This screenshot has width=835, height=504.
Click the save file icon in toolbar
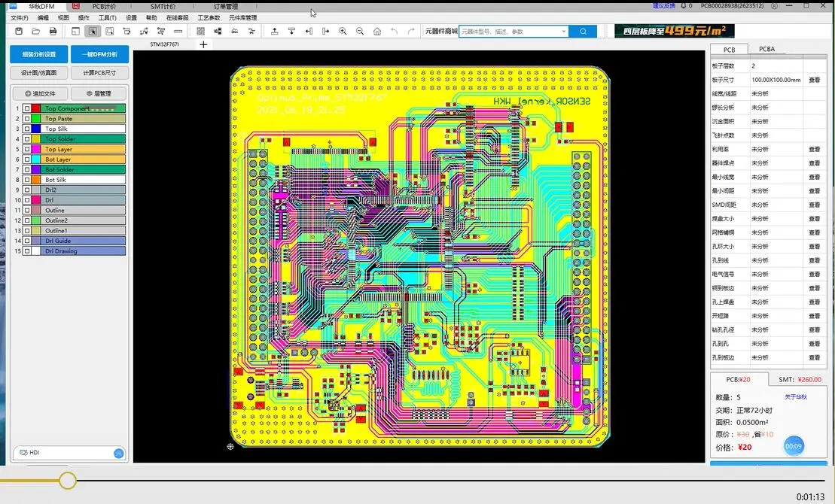click(19, 32)
